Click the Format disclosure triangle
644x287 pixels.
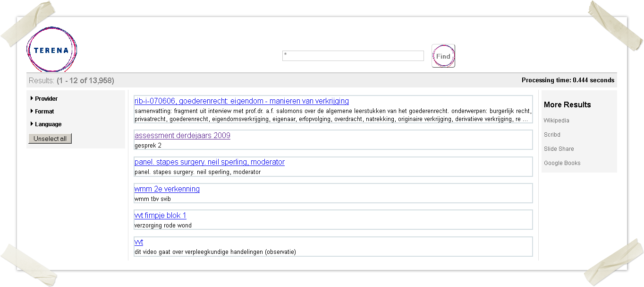[32, 111]
